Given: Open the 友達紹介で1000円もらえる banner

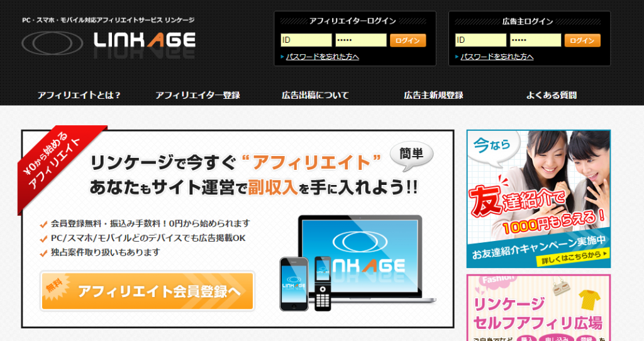Looking at the screenshot, I should (x=538, y=199).
